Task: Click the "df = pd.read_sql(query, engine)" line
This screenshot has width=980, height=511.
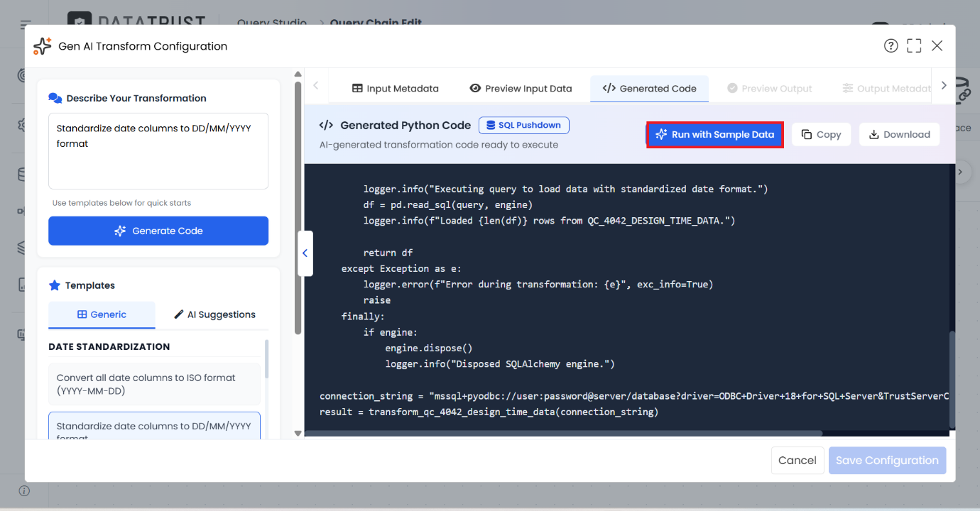Action: [x=448, y=205]
